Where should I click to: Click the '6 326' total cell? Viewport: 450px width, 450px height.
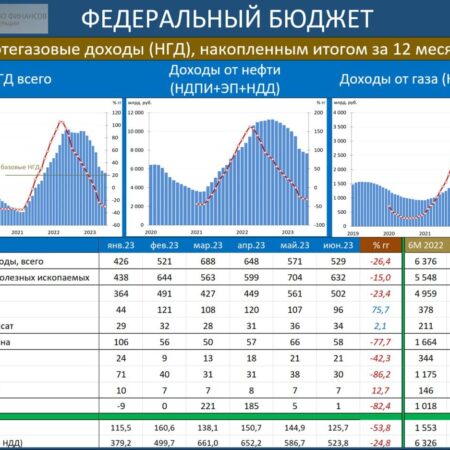click(x=426, y=443)
